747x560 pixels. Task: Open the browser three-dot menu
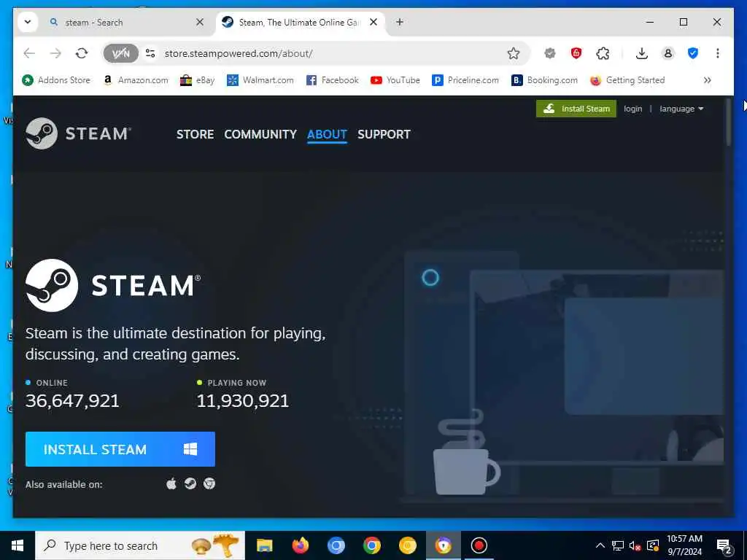click(x=718, y=53)
